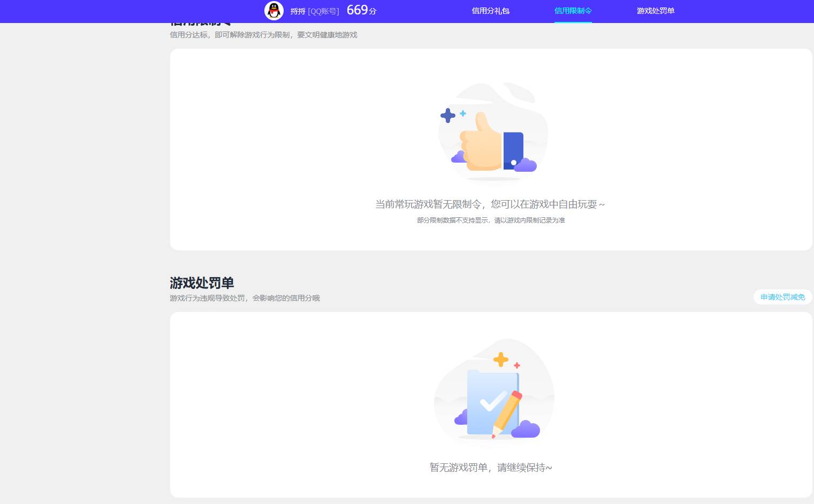The height and width of the screenshot is (504, 814).
Task: Click the 669分 credit score display
Action: 361,10
